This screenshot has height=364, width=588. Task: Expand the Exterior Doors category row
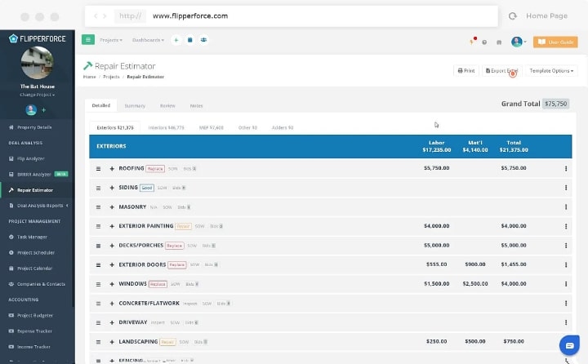[x=112, y=264]
